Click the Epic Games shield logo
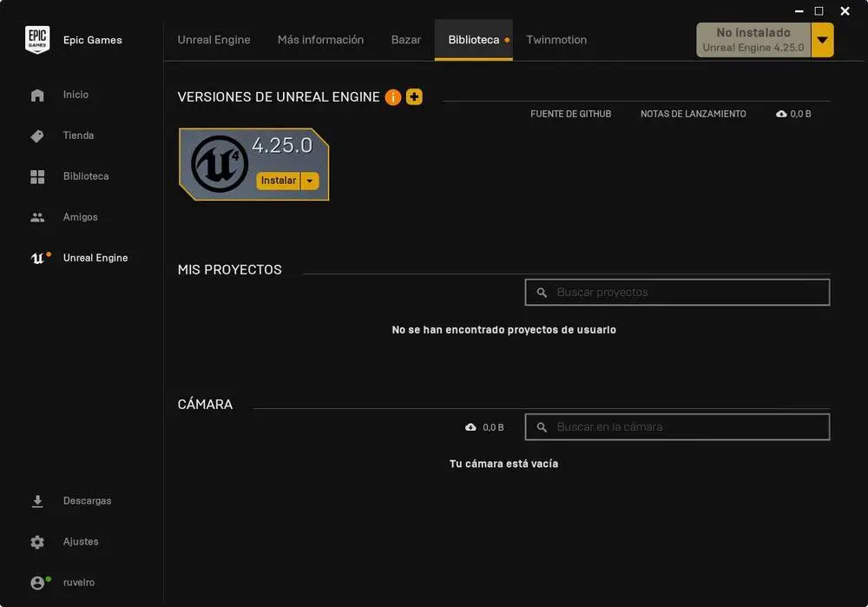Image resolution: width=868 pixels, height=607 pixels. (37, 40)
